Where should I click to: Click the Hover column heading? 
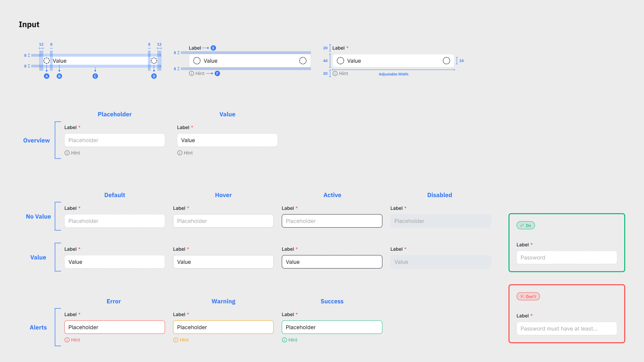click(x=223, y=195)
